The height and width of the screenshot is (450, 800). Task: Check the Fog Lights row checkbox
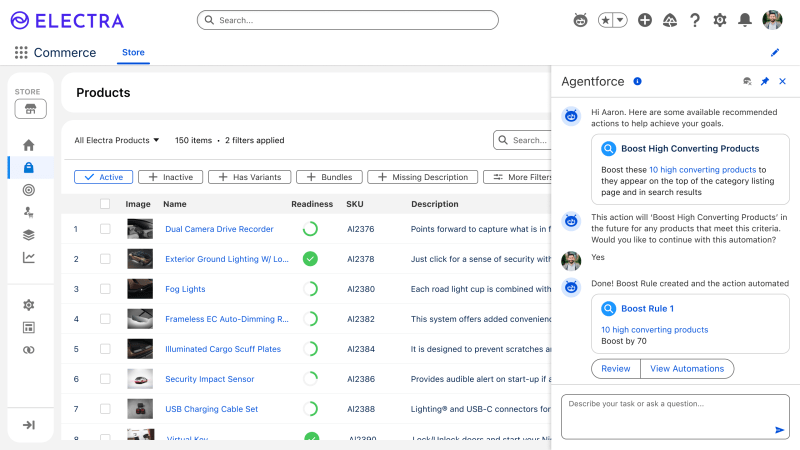pos(105,289)
